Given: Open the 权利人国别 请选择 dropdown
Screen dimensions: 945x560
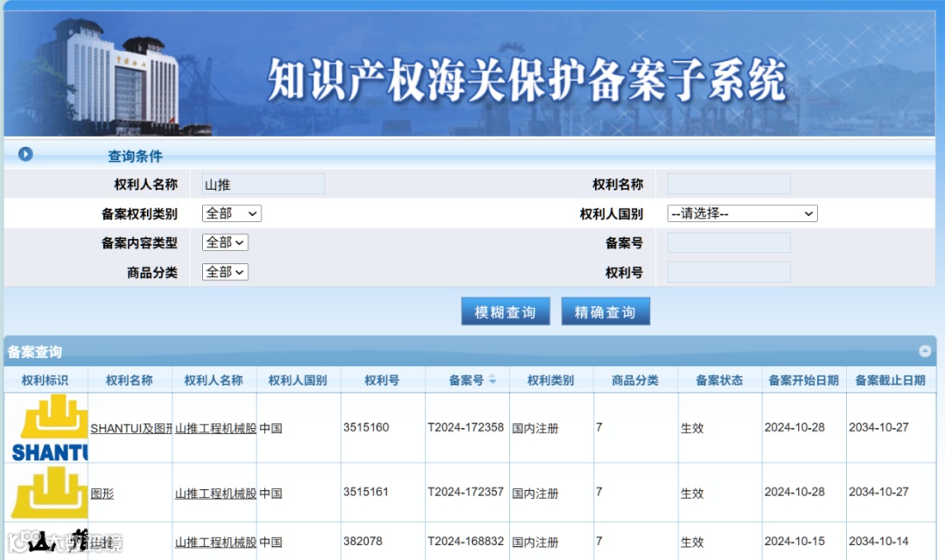Looking at the screenshot, I should tap(742, 213).
